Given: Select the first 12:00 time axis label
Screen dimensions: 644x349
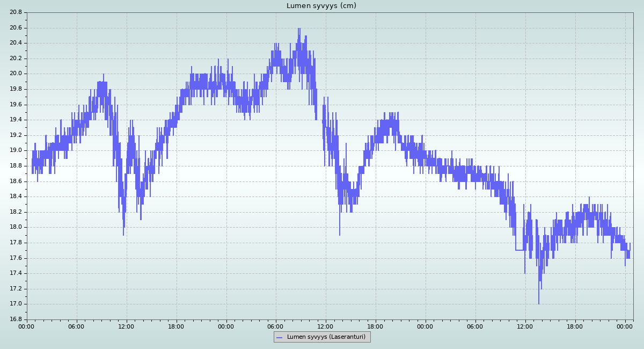Looking at the screenshot, I should click(x=127, y=326).
